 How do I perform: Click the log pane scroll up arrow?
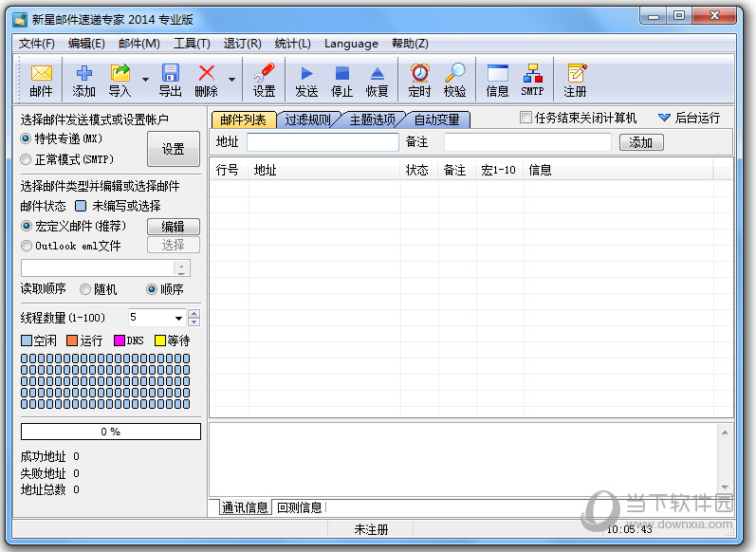coord(725,432)
